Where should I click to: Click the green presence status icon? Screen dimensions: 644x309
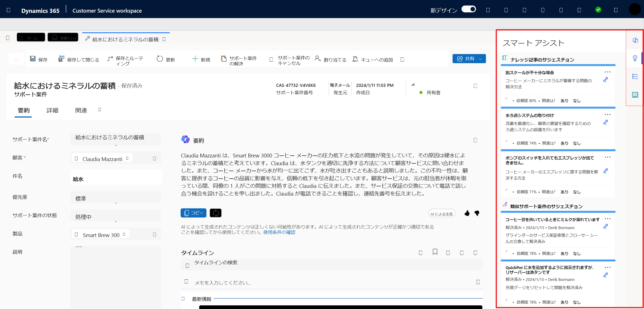[x=598, y=10]
